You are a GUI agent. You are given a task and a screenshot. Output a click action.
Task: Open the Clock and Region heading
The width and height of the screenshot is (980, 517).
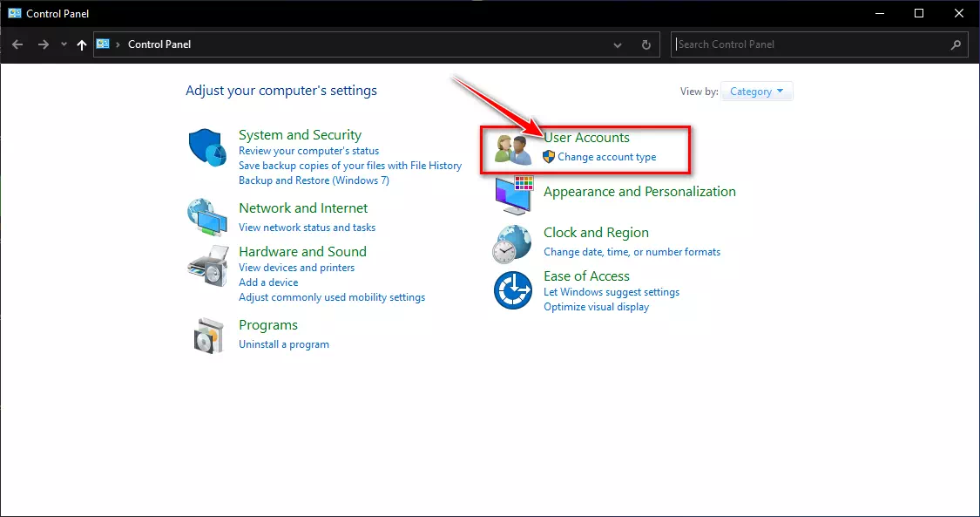point(596,233)
